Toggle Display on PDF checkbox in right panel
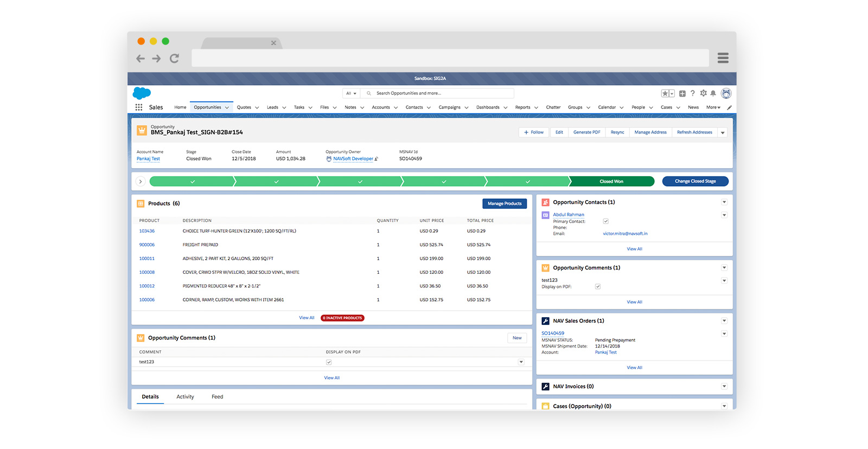Screen dimensions: 868x449 (x=598, y=286)
